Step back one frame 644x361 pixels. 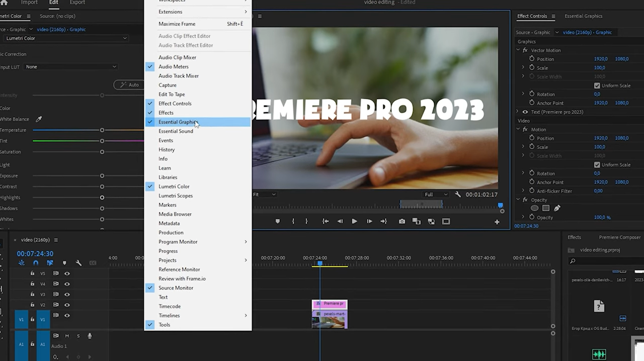340,221
